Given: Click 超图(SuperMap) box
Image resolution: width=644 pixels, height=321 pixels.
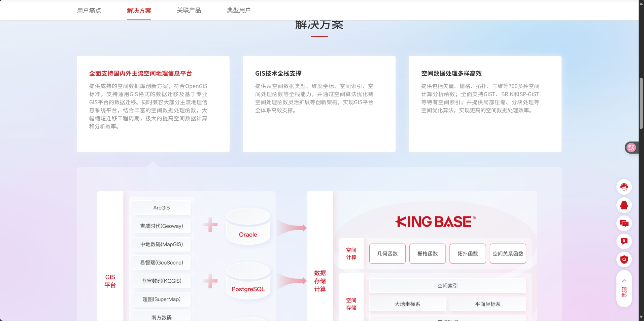Looking at the screenshot, I should point(162,299).
